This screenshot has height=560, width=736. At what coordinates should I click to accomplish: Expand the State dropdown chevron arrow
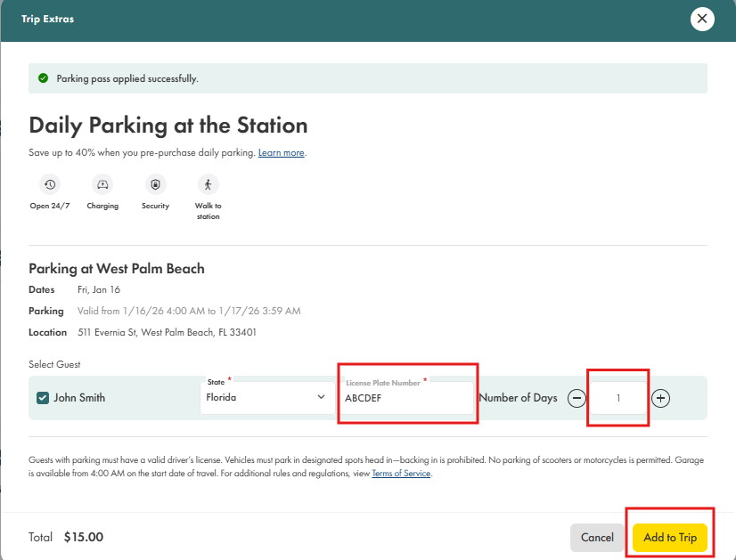321,397
